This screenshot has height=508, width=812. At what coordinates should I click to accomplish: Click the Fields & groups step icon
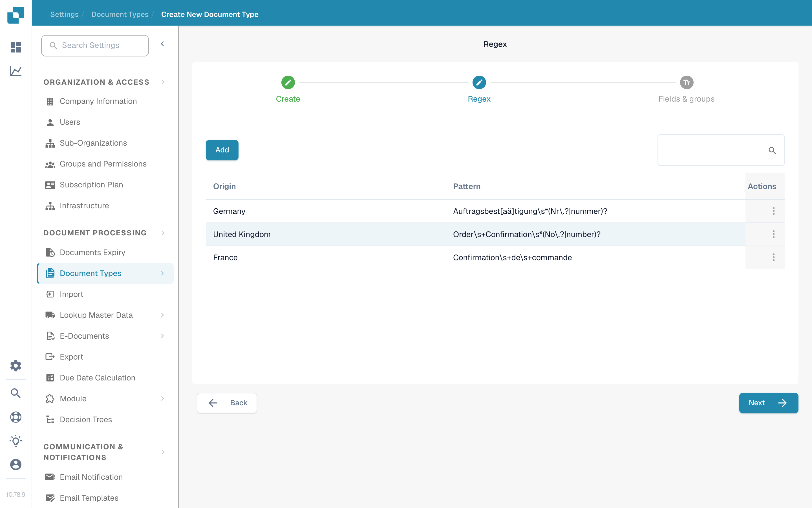(x=687, y=82)
